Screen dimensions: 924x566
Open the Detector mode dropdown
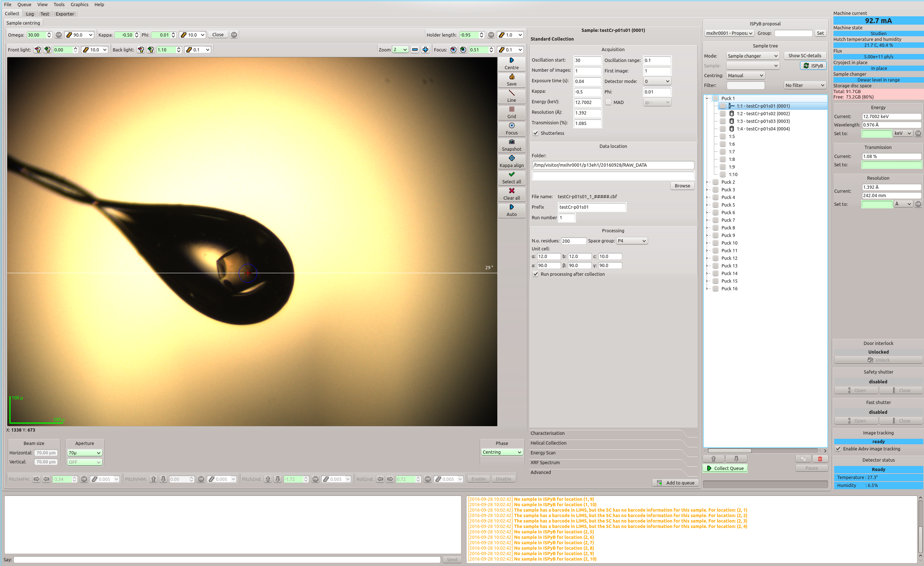(657, 82)
